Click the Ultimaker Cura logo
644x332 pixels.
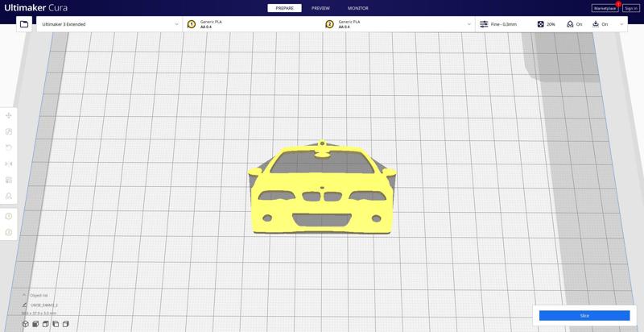coord(35,8)
